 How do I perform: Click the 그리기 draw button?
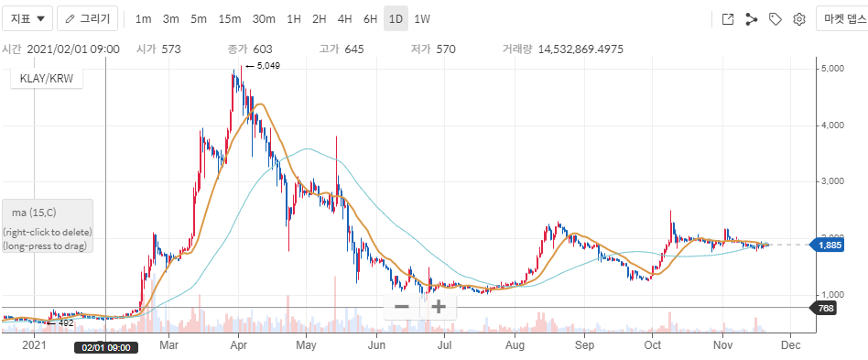pos(88,19)
